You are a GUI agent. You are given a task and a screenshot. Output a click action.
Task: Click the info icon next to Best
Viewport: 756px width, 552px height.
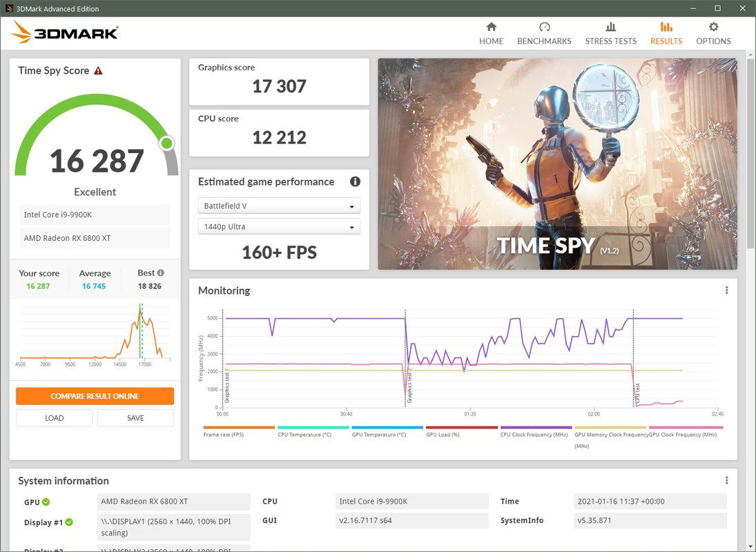point(161,273)
